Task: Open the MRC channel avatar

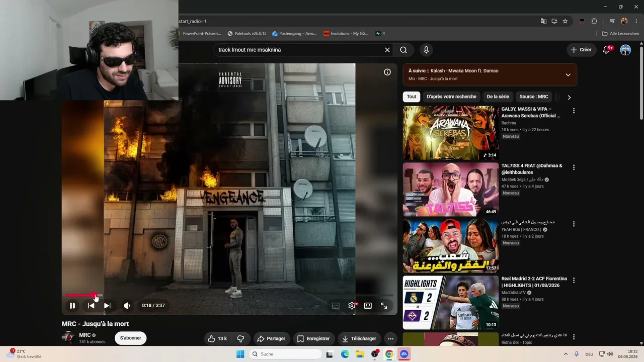Action: [68, 338]
